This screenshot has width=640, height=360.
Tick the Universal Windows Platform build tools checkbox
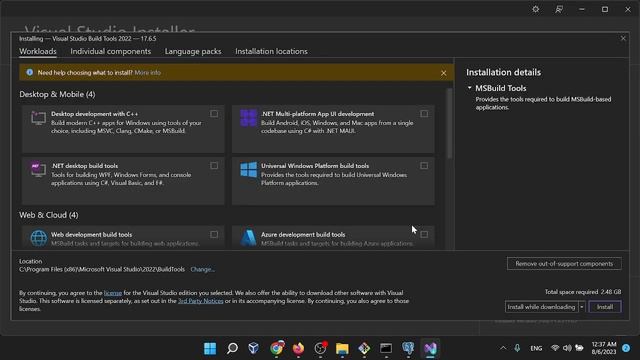coord(424,166)
